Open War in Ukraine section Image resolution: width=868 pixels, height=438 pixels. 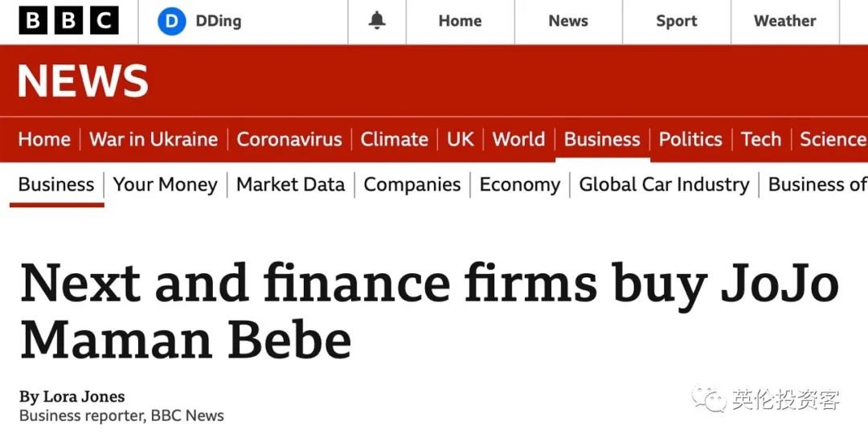click(x=154, y=139)
